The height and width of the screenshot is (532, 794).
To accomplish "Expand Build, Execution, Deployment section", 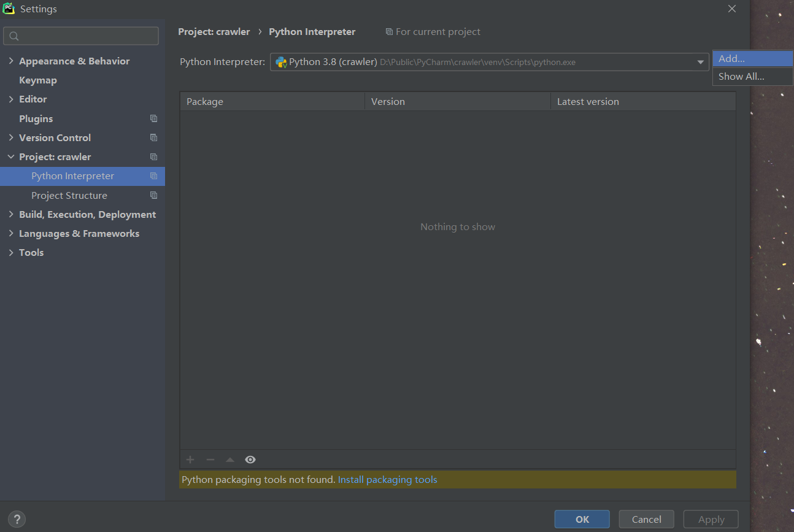I will pyautogui.click(x=11, y=214).
